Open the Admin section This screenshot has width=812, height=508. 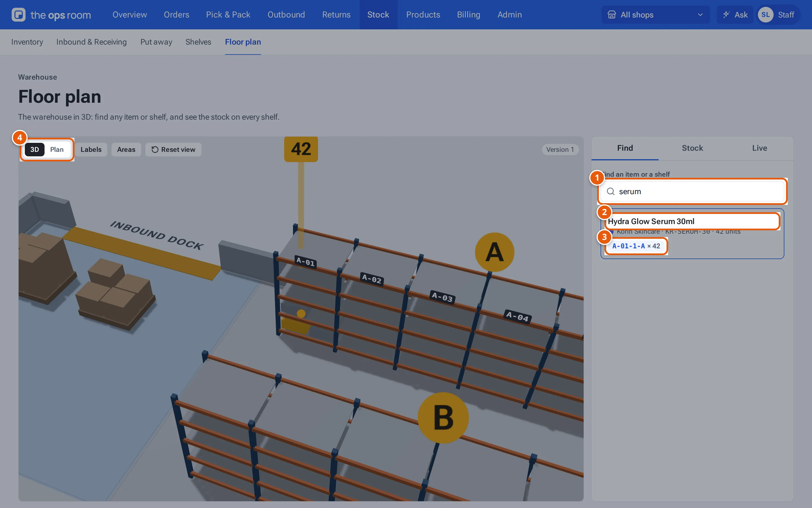tap(509, 15)
